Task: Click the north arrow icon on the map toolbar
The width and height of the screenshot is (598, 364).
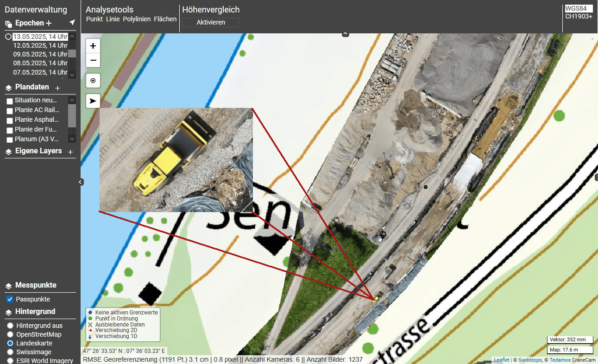Action: pos(93,101)
